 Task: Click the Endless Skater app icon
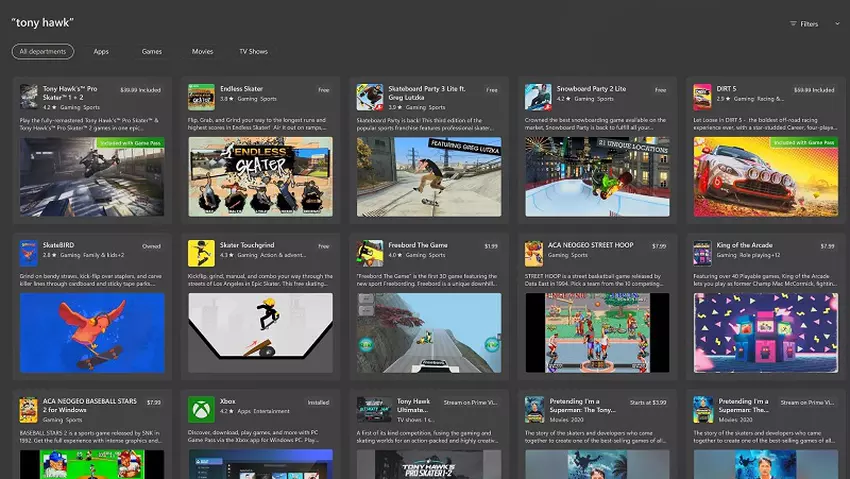201,96
